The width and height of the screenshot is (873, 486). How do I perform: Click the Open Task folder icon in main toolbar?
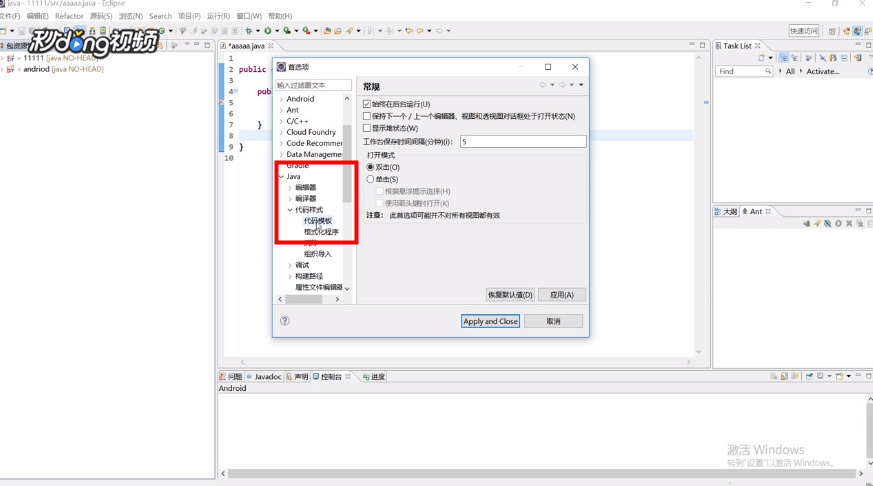click(338, 31)
